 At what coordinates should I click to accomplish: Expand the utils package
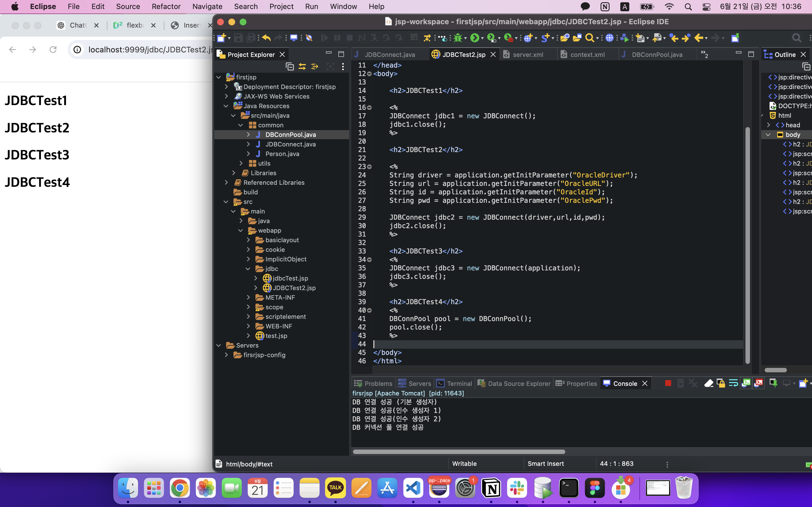[x=241, y=163]
